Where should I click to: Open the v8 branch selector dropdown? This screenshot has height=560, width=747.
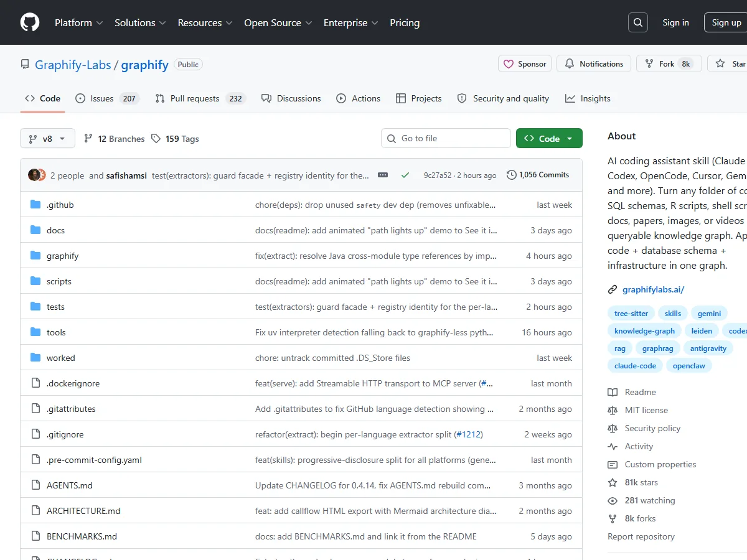tap(47, 138)
